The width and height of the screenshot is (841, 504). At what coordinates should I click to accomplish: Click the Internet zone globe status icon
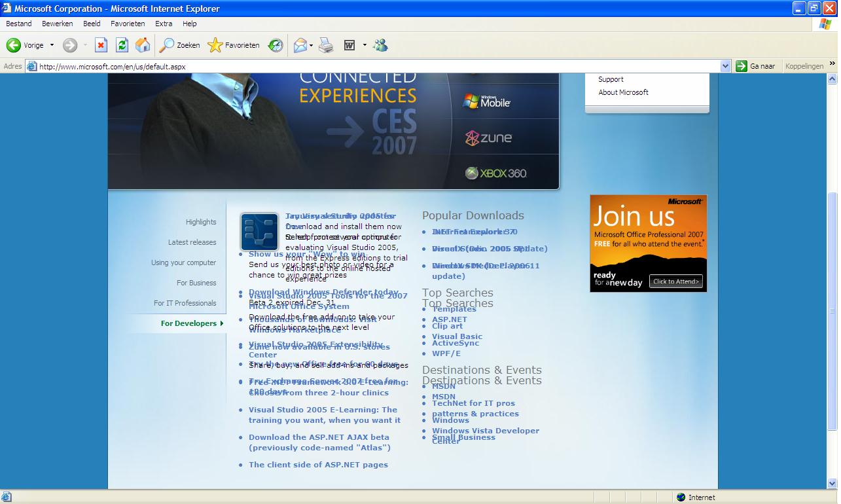click(681, 497)
